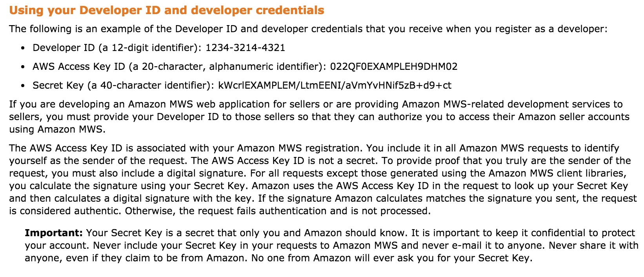The width and height of the screenshot is (644, 277).
Task: Click the paragraph beginning 'If you are developing'
Action: (x=319, y=117)
